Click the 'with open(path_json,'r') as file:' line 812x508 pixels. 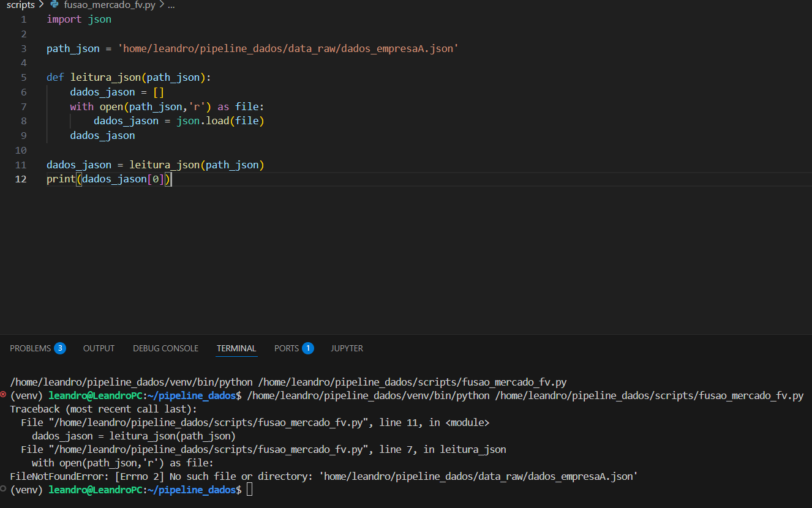coord(167,106)
